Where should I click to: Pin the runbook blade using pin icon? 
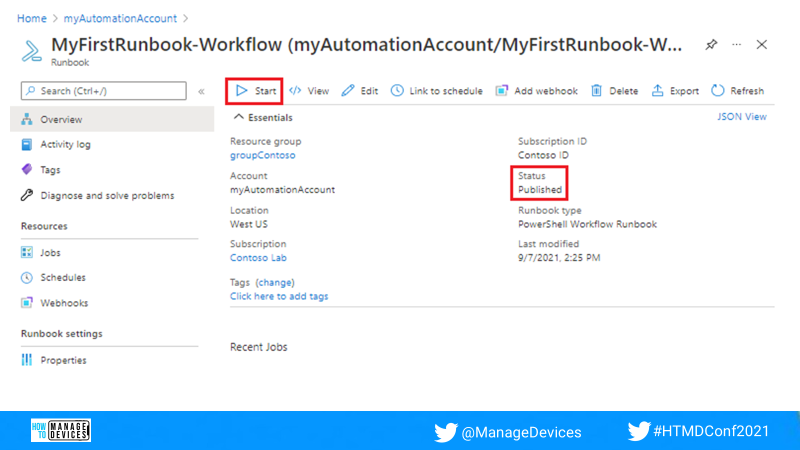coord(711,45)
